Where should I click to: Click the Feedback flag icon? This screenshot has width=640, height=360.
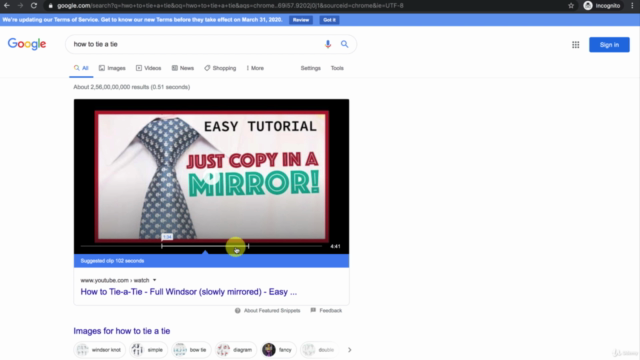tap(313, 310)
